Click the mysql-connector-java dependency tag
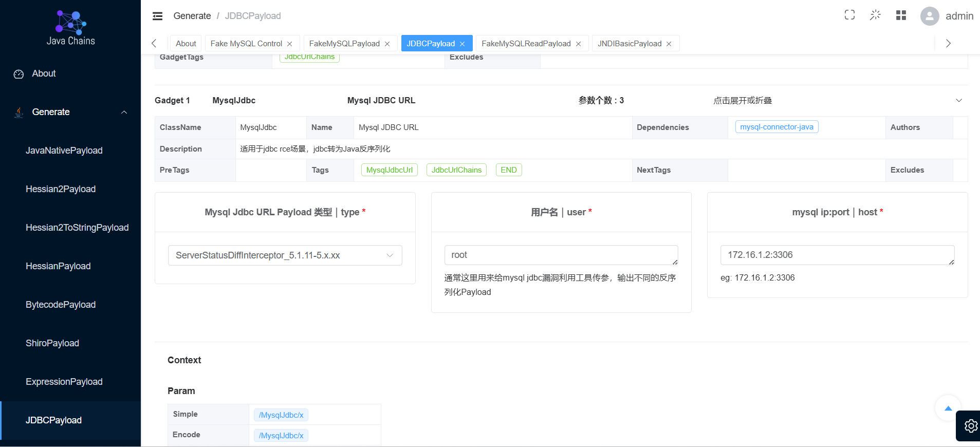This screenshot has width=980, height=447. coord(776,127)
